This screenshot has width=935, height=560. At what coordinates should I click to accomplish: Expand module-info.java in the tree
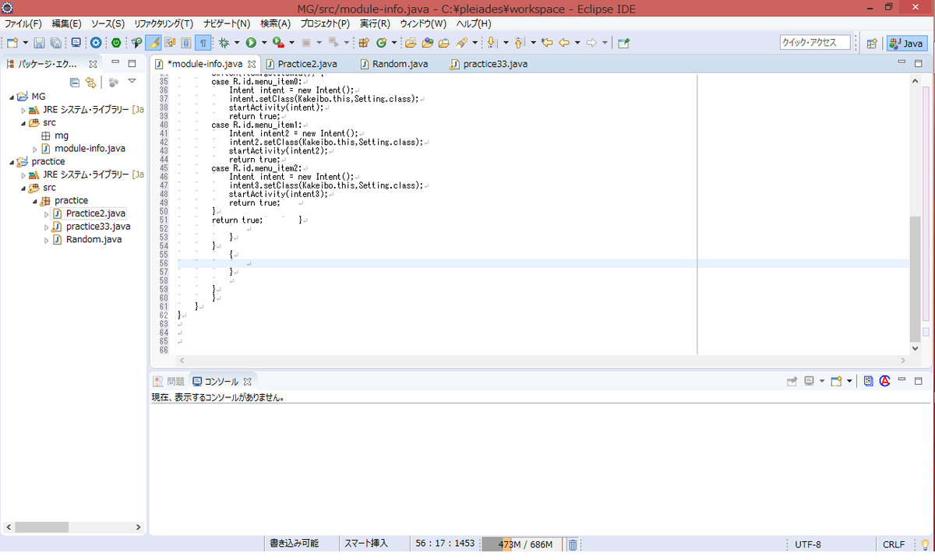(x=35, y=149)
